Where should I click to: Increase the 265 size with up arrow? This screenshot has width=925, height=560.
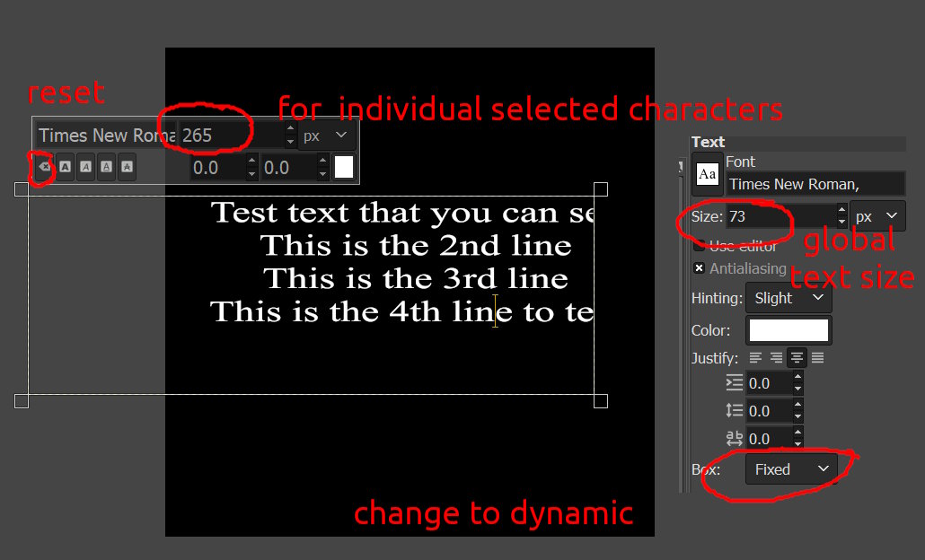(290, 128)
